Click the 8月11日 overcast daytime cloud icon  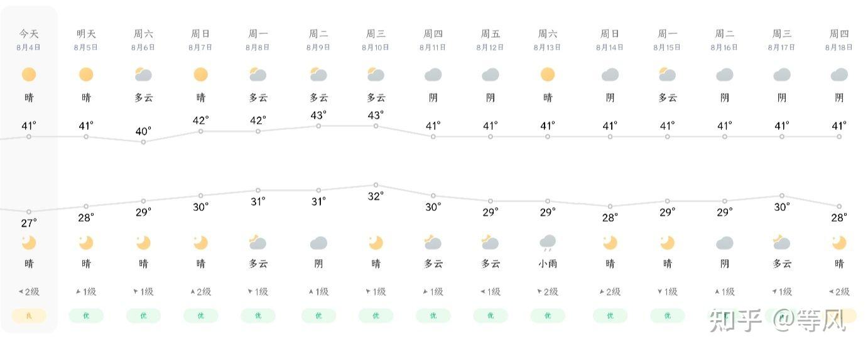tap(433, 75)
